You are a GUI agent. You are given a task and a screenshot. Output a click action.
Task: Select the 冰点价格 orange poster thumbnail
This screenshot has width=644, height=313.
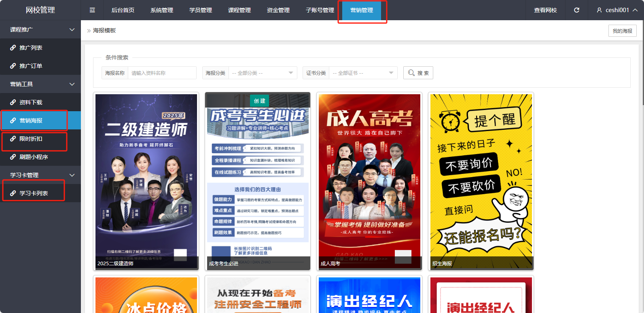(x=146, y=294)
